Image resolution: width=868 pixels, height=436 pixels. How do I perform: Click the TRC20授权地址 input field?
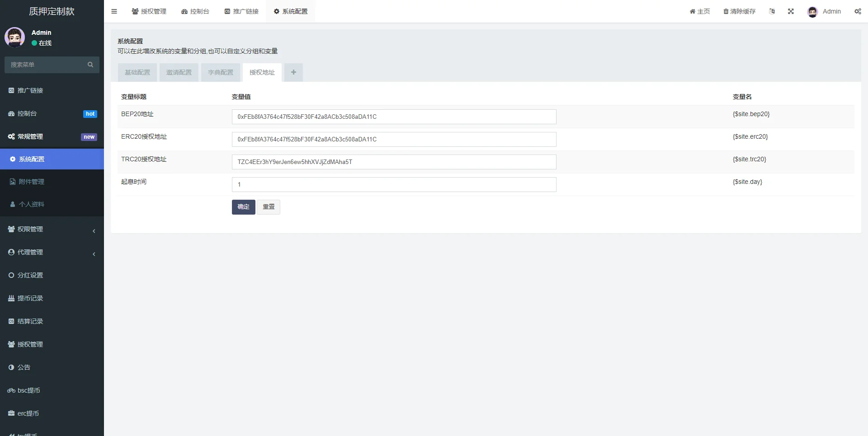[x=394, y=162]
